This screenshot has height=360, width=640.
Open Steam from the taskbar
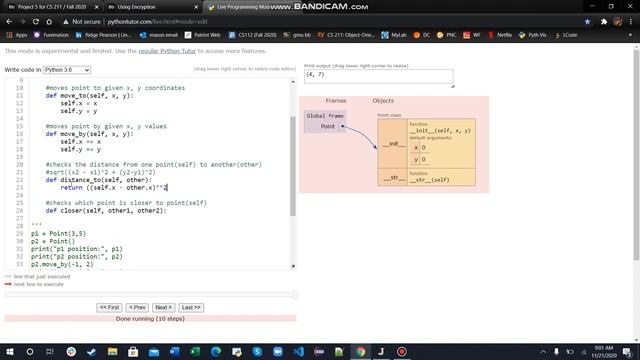pos(91,351)
